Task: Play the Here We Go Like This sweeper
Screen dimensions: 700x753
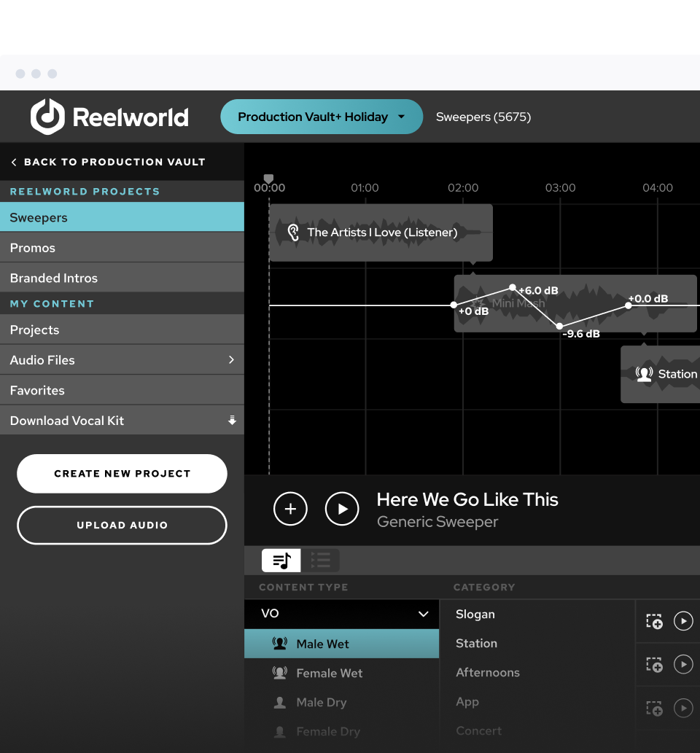Action: coord(342,509)
